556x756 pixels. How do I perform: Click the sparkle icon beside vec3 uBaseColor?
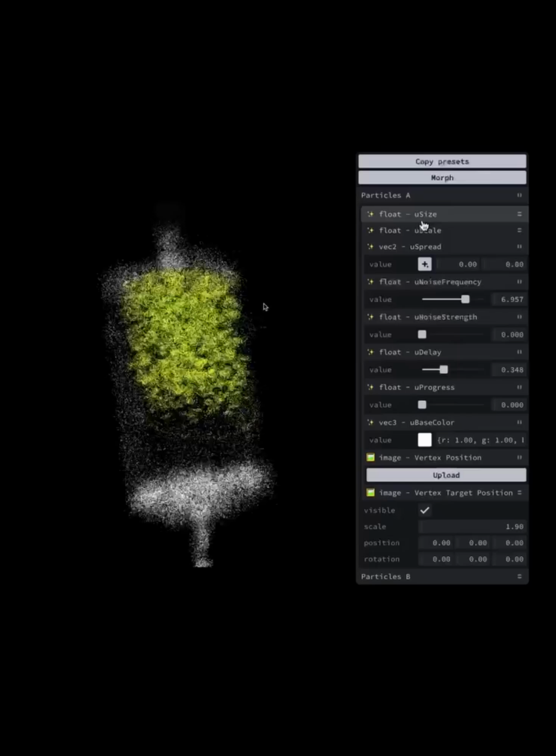(x=370, y=422)
